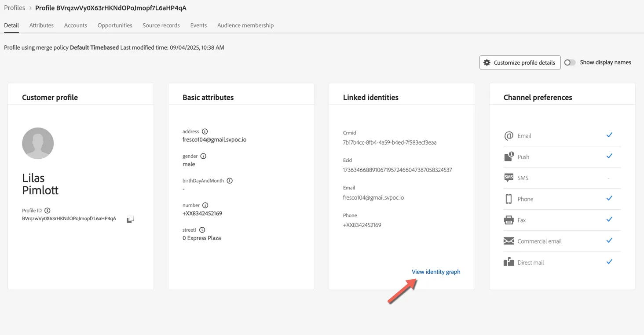The height and width of the screenshot is (335, 644).
Task: Click info icon beside number attribute
Action: coord(205,205)
